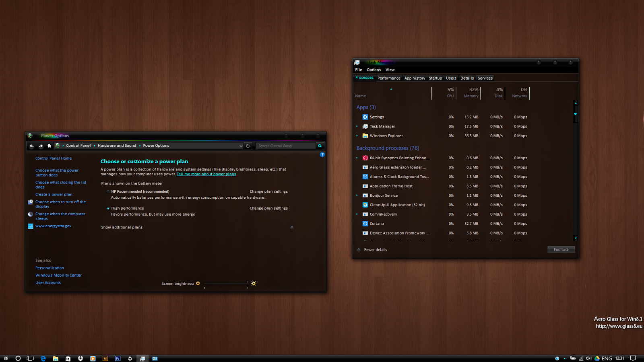Viewport: 644px width, 362px height.
Task: Switch to the Startup tab
Action: point(436,78)
